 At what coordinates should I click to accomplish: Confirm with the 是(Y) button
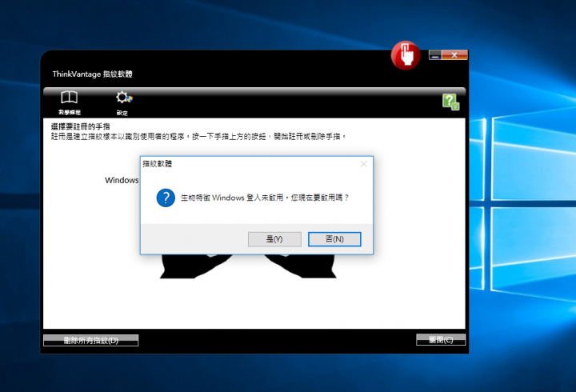[x=274, y=239]
